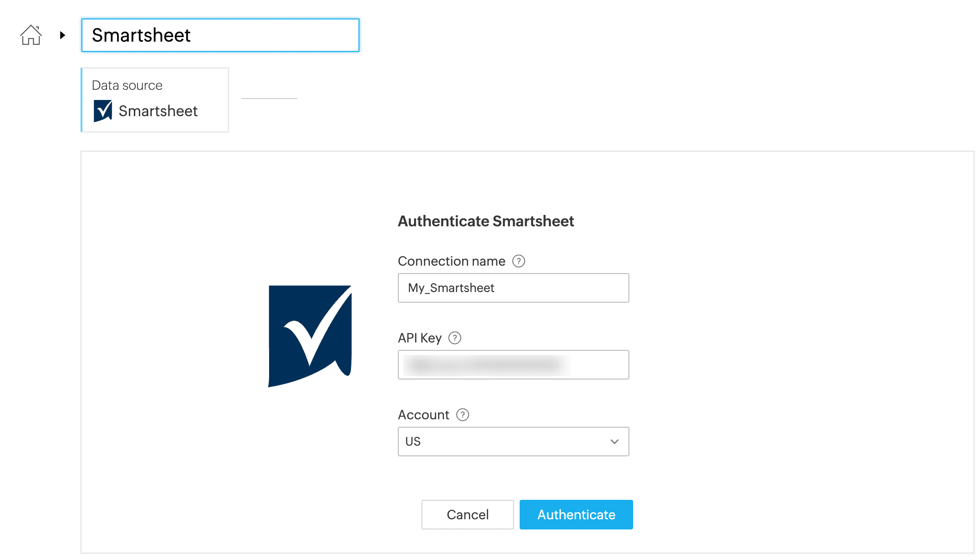Select the Smartsheet data source card
The image size is (980, 560).
click(x=155, y=100)
